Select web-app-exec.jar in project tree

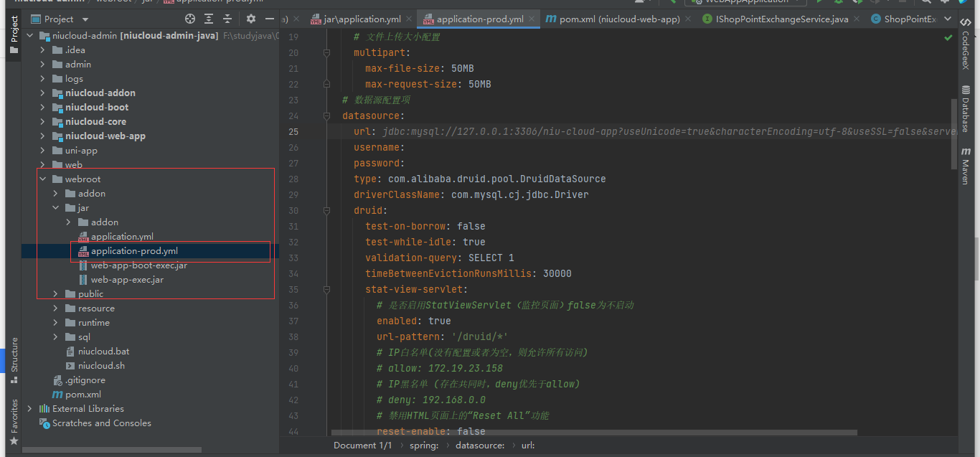pos(127,280)
